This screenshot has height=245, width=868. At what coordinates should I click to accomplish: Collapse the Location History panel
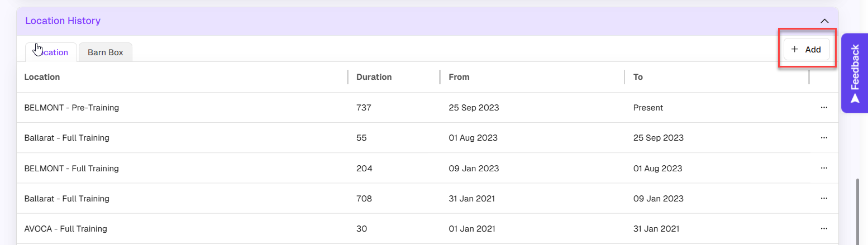tap(824, 21)
